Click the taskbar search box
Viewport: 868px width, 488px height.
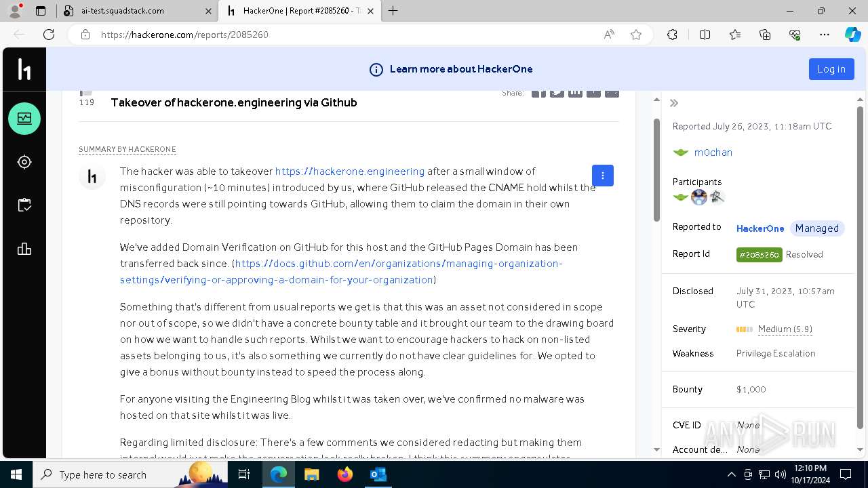click(131, 474)
